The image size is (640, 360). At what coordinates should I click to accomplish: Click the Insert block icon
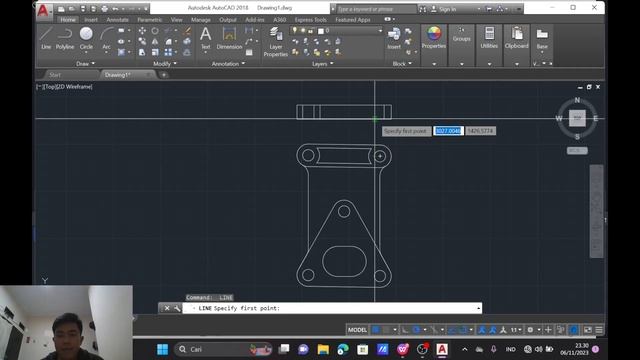pyautogui.click(x=394, y=39)
